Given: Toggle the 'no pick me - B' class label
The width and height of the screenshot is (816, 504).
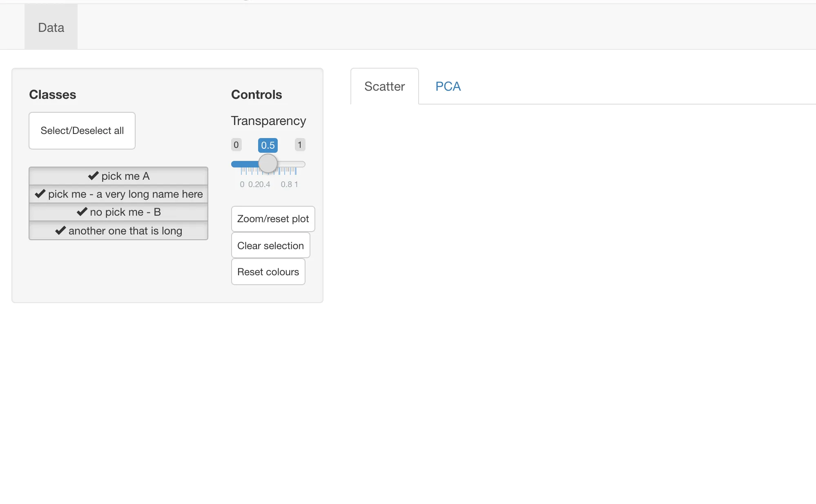Looking at the screenshot, I should point(125,212).
